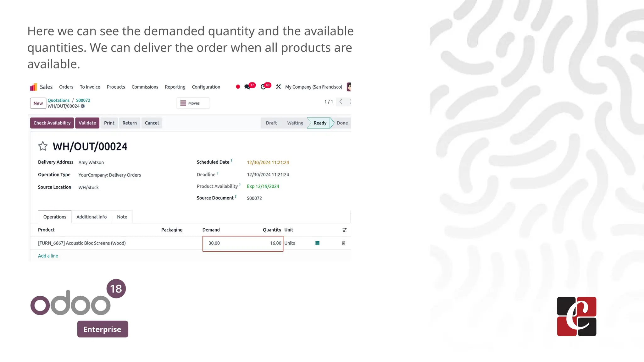
Task: Switch to the Additional Info tab
Action: 92,217
